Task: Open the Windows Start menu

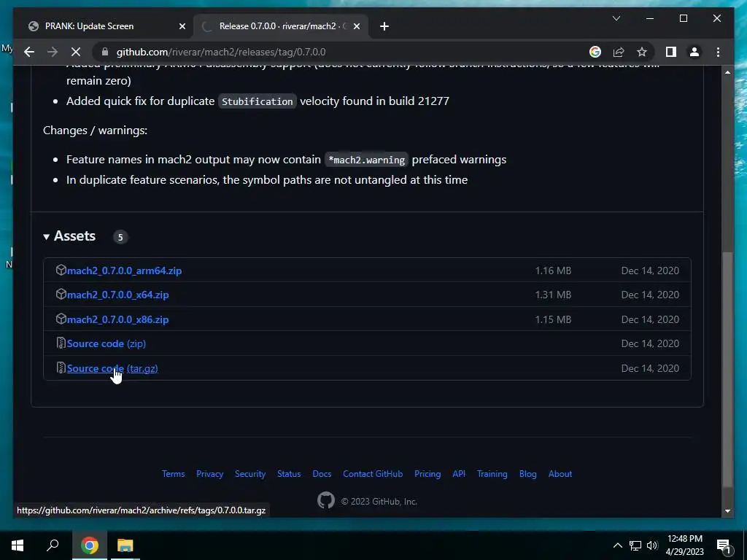Action: (18, 545)
